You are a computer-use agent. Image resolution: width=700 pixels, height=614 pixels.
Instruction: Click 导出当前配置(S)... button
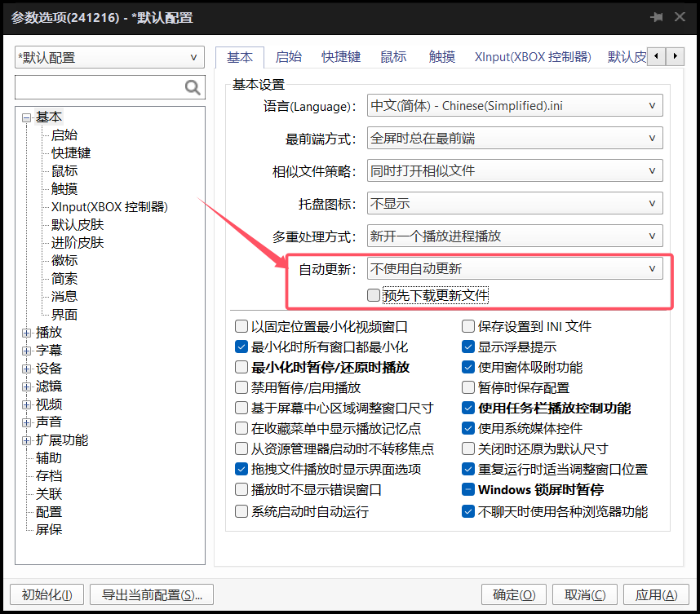(x=152, y=594)
